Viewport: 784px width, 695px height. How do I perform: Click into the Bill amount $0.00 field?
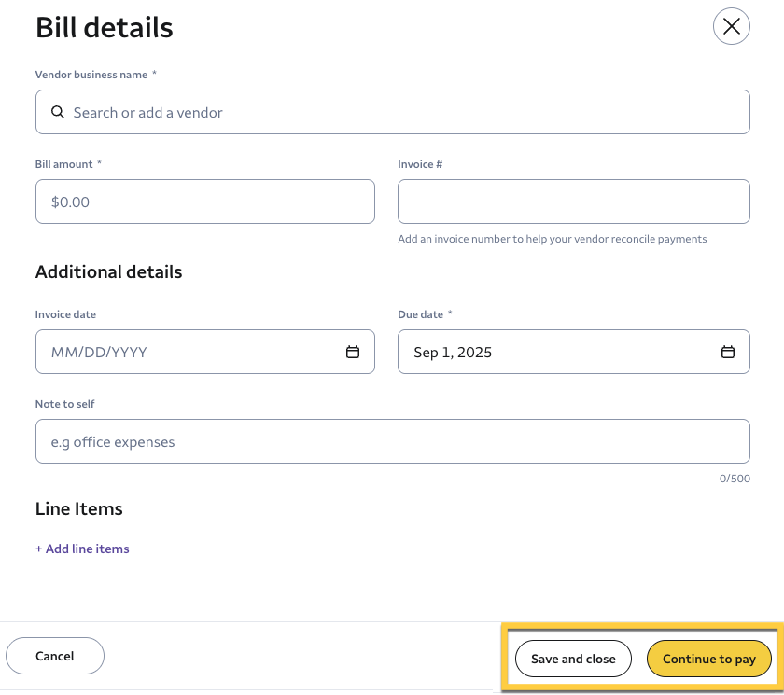click(204, 202)
